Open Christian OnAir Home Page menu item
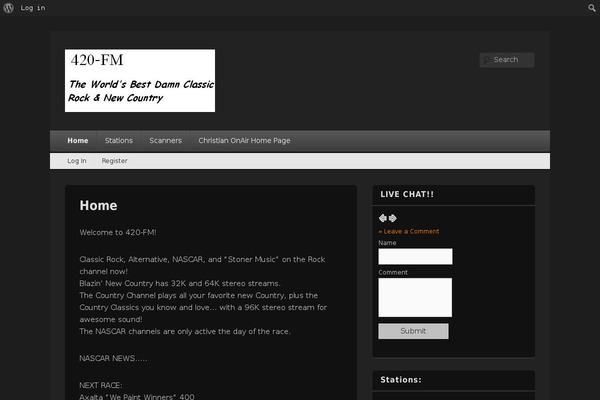600x400 pixels. (244, 140)
